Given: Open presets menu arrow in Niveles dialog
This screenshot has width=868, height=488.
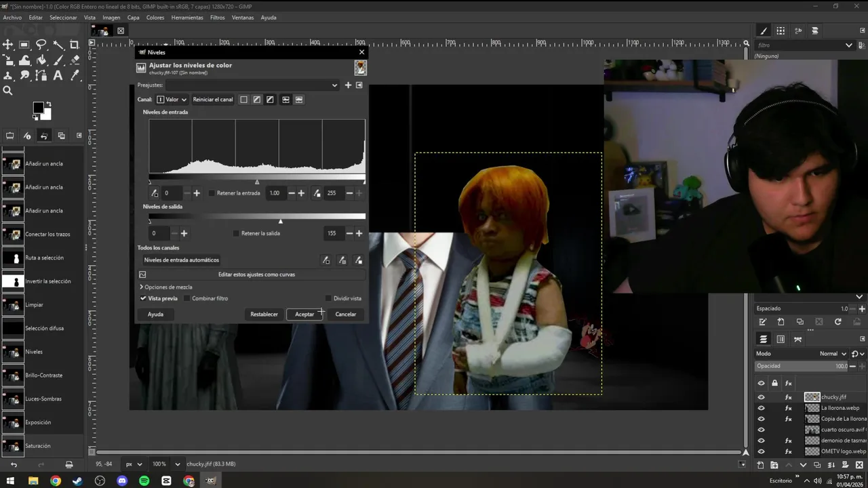Looking at the screenshot, I should (x=359, y=85).
